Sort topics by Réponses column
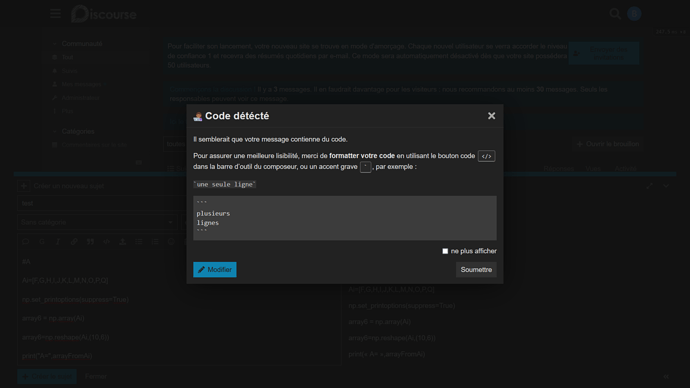690x388 pixels. 558,168
